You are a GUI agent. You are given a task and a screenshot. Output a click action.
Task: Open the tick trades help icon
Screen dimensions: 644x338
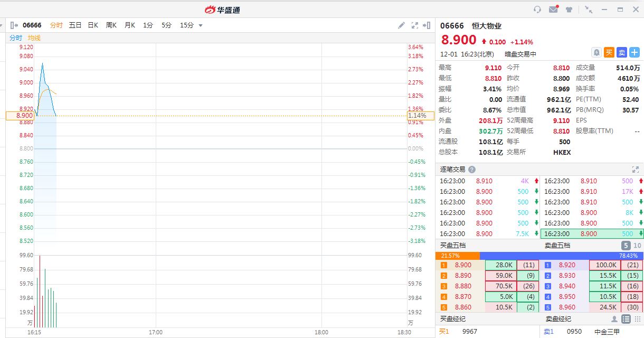point(472,170)
